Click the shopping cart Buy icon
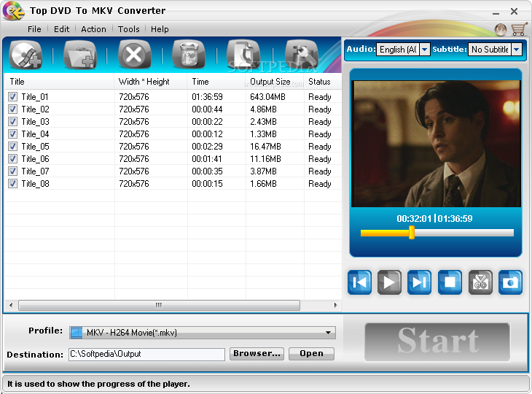 click(519, 29)
